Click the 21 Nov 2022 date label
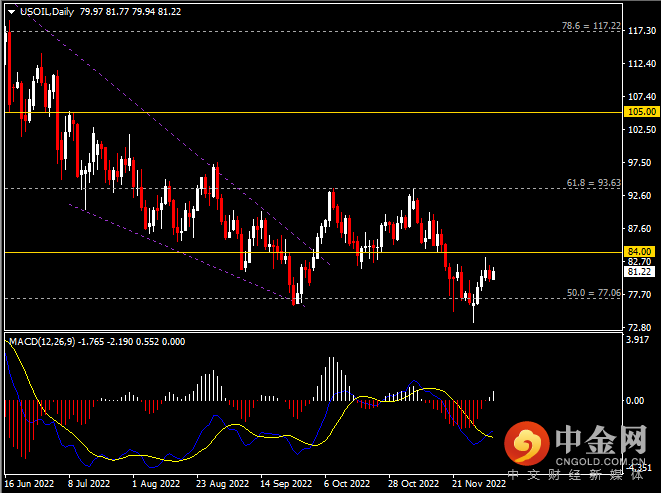661x493 pixels. pyautogui.click(x=473, y=481)
